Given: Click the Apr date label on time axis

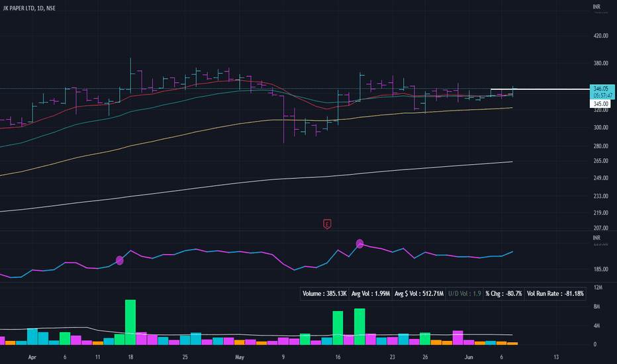Looking at the screenshot, I should (32, 357).
